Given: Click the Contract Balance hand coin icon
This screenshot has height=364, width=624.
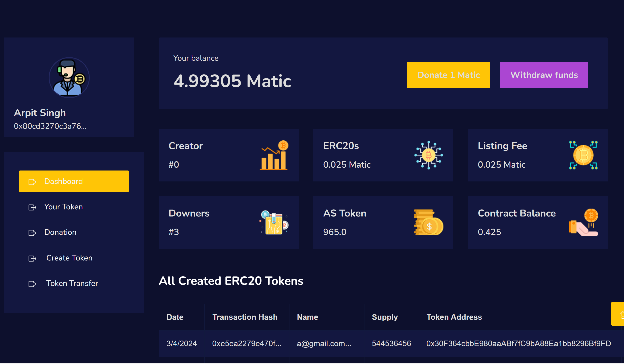Looking at the screenshot, I should (x=583, y=223).
